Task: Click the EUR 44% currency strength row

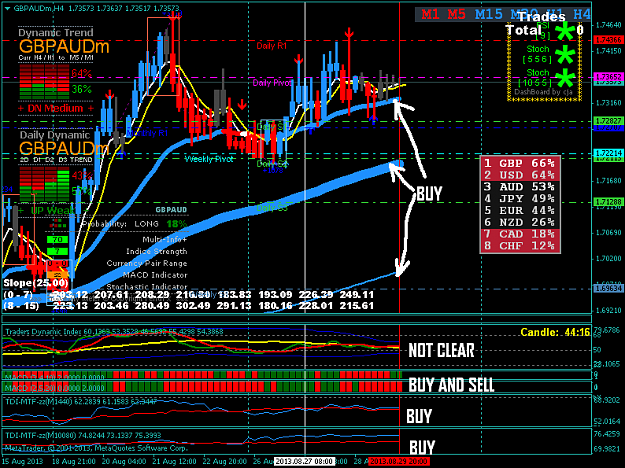Action: pos(520,210)
